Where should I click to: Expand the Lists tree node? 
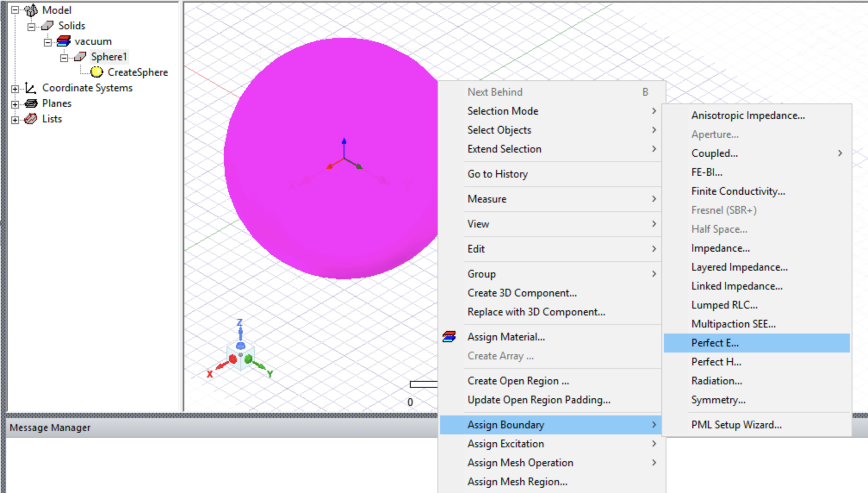15,120
